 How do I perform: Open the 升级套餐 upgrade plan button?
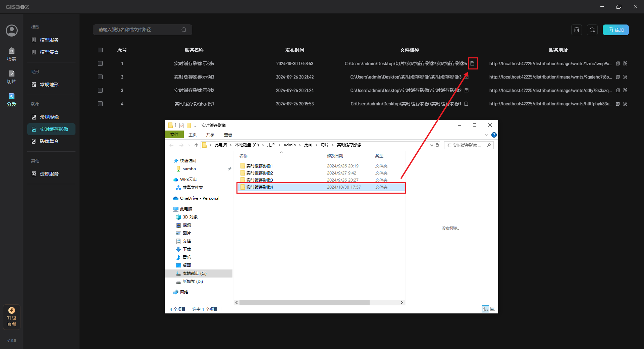pyautogui.click(x=12, y=317)
